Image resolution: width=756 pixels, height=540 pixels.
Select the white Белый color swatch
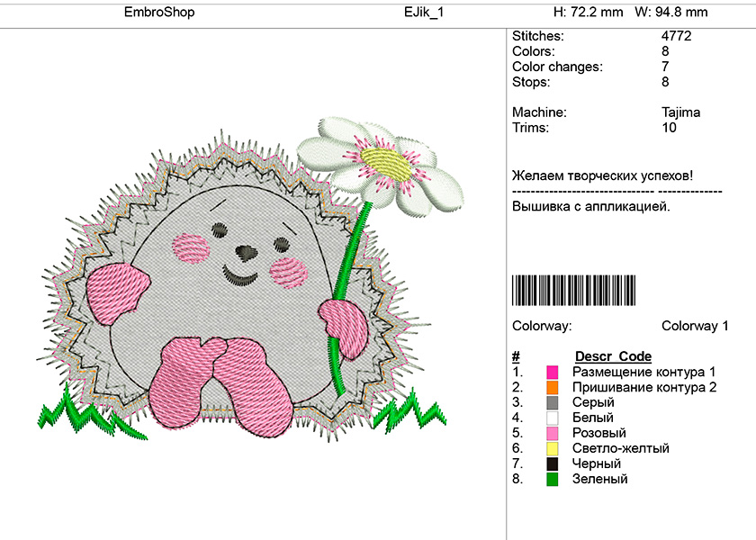point(553,418)
